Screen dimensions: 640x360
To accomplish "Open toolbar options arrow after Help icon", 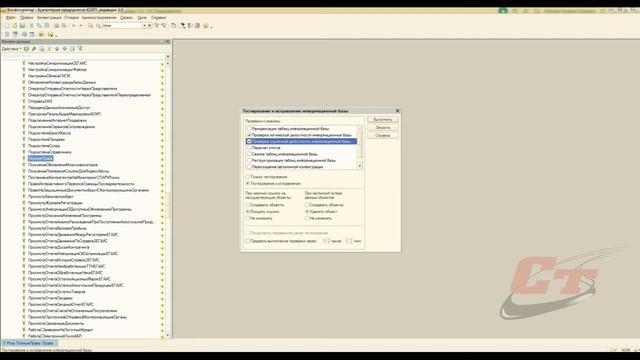I will pos(211,27).
